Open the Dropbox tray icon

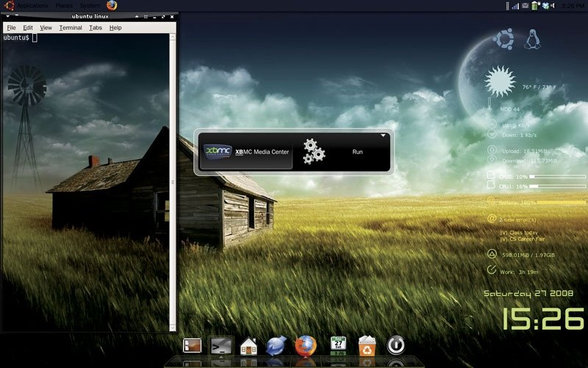coord(545,6)
